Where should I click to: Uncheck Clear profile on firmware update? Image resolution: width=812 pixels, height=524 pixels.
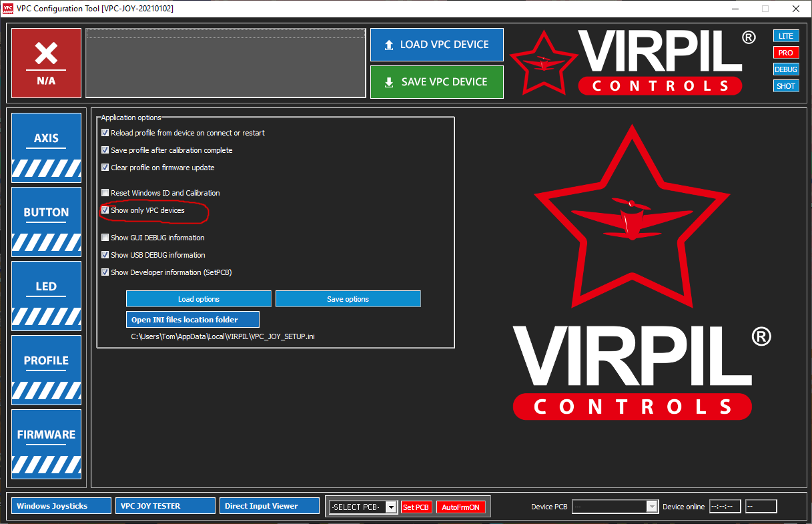pos(105,168)
